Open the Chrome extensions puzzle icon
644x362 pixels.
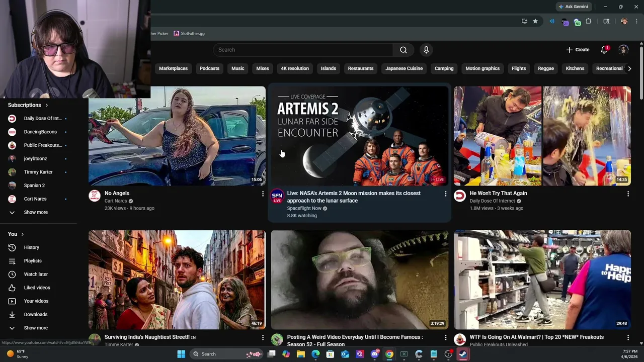(x=589, y=21)
